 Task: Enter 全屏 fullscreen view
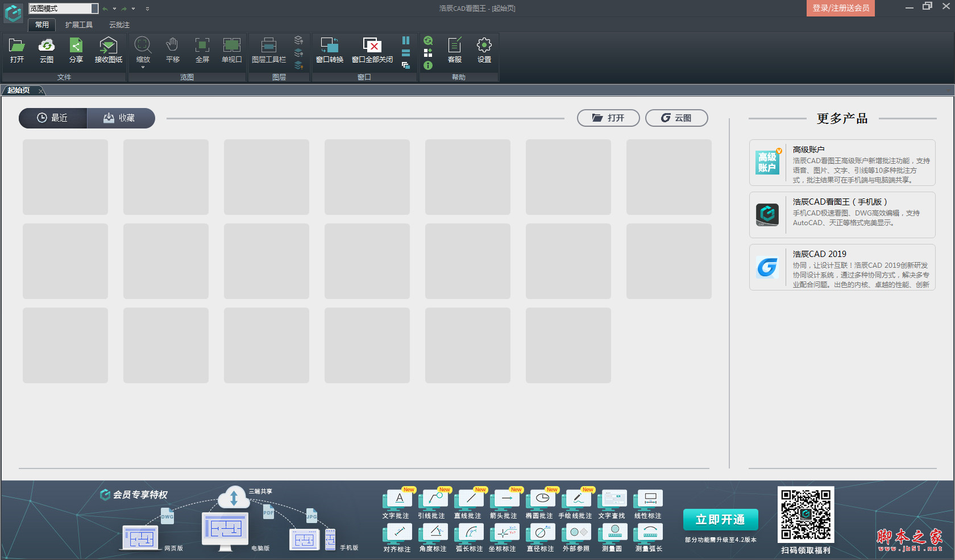pos(202,50)
